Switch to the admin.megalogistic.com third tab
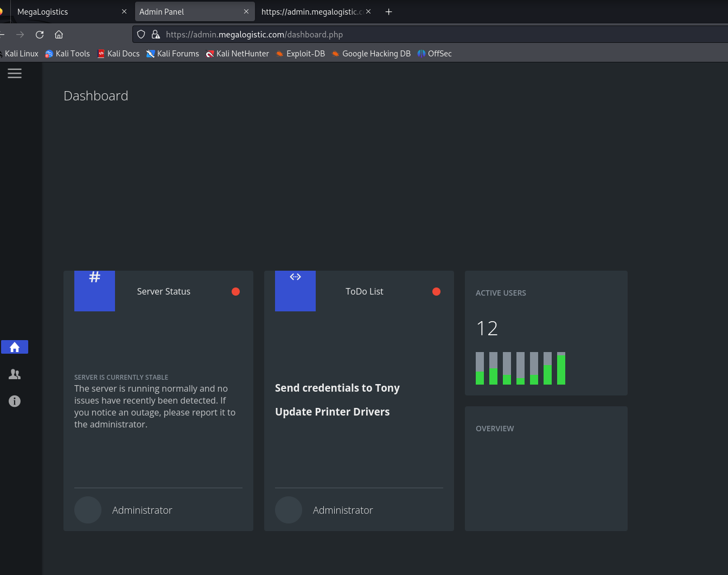 point(312,12)
